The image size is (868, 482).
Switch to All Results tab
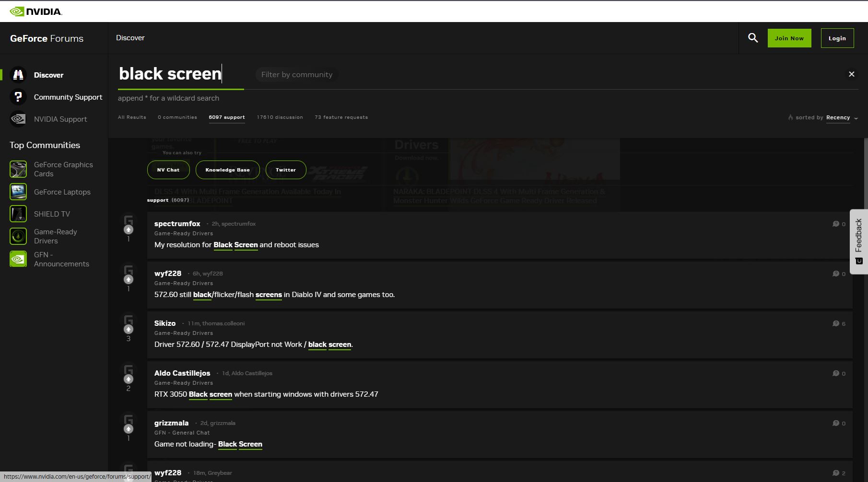click(x=132, y=117)
